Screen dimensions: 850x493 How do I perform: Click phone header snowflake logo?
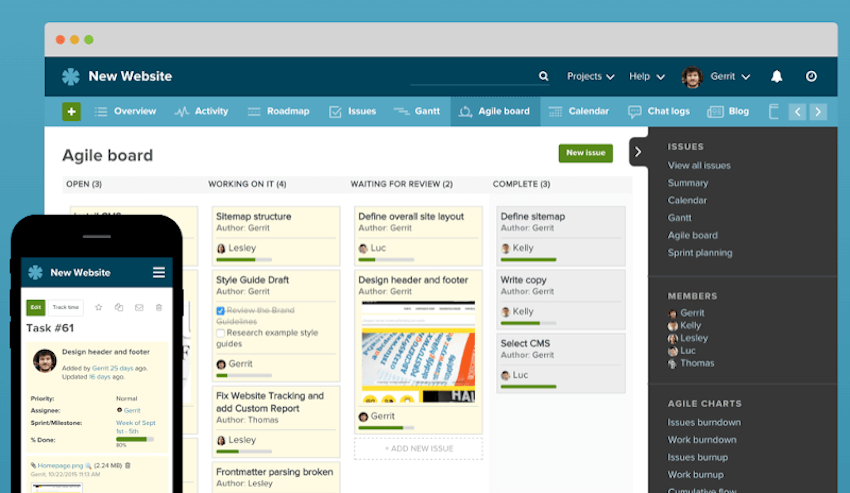tap(35, 272)
